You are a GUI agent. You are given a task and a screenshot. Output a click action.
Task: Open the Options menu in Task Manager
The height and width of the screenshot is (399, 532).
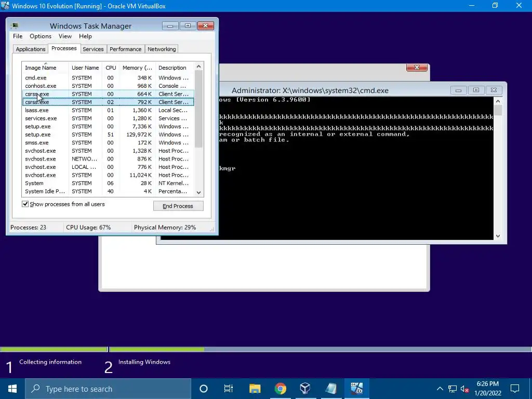pos(41,36)
